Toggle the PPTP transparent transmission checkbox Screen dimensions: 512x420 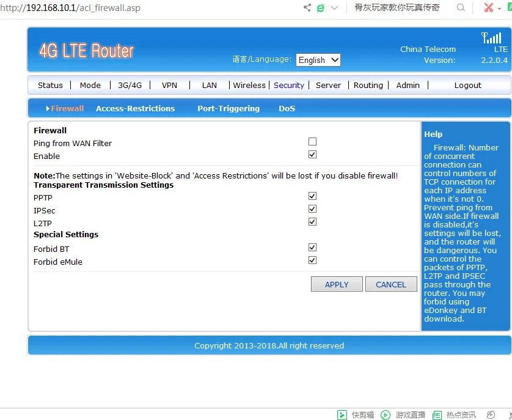[x=312, y=196]
